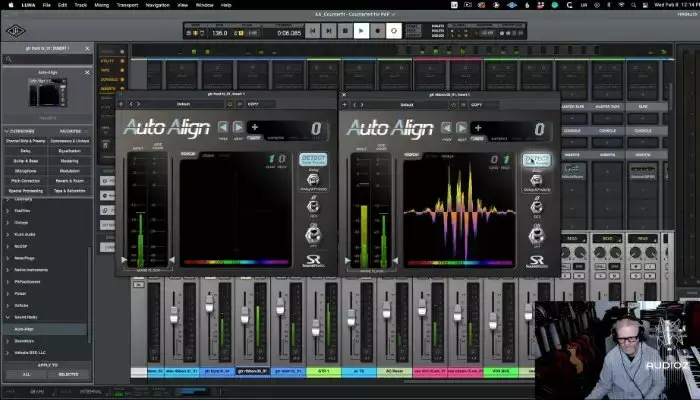The width and height of the screenshot is (700, 400).
Task: Filter by Reverb & Room category
Action: click(x=70, y=181)
